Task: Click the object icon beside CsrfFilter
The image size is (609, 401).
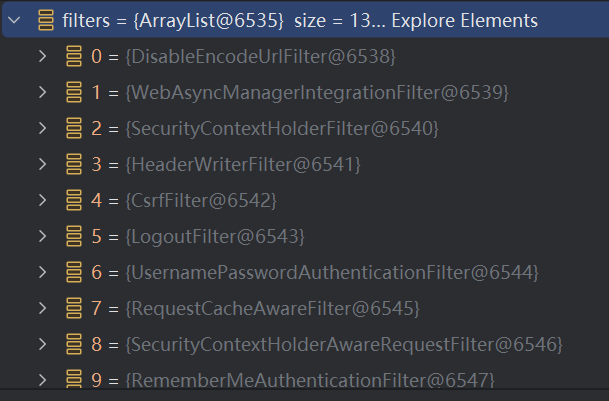Action: point(73,200)
